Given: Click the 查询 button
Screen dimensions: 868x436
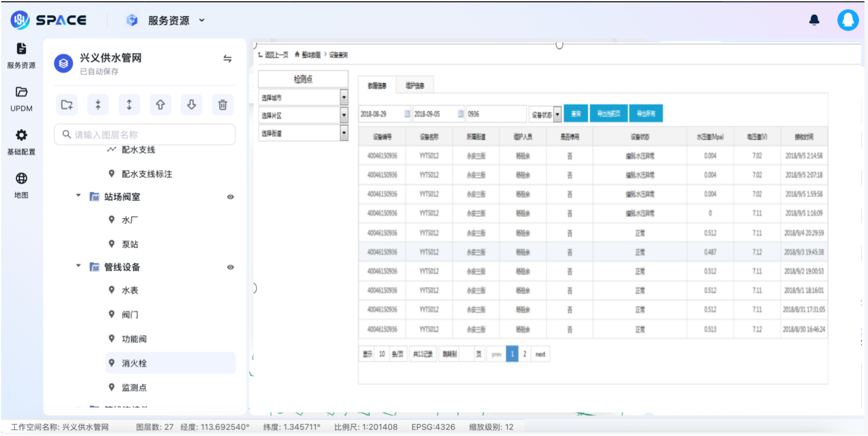Looking at the screenshot, I should click(576, 114).
